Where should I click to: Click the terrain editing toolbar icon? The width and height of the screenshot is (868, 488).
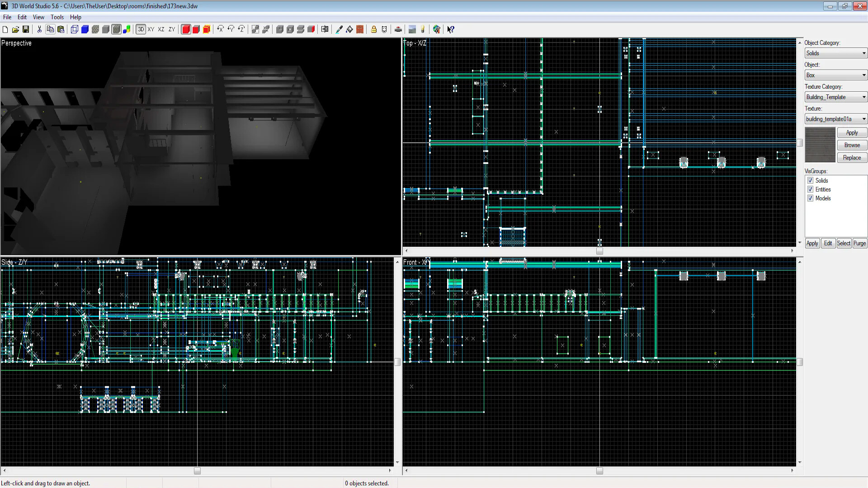(x=412, y=29)
